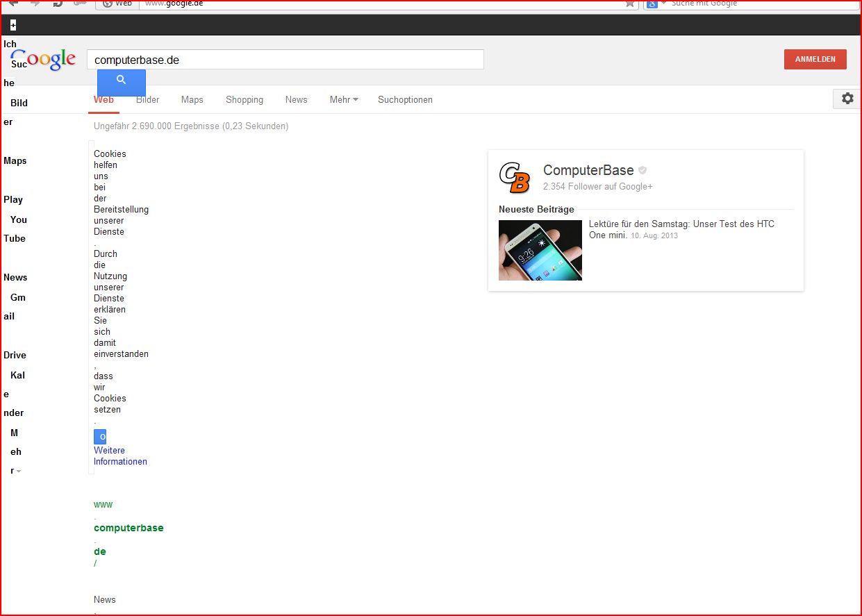
Task: Click the Neueste Beiträge heading
Action: tap(536, 210)
